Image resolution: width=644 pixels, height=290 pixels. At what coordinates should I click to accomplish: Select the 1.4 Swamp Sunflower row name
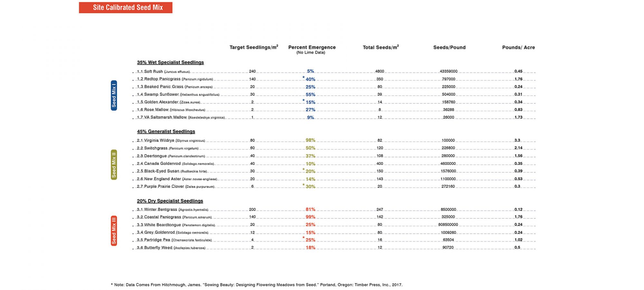point(178,94)
